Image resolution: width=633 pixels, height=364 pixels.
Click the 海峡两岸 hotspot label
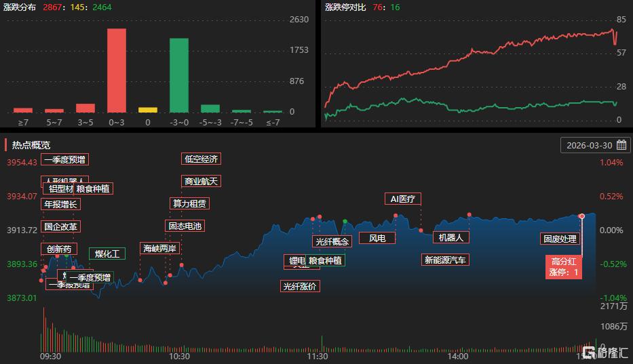159,248
